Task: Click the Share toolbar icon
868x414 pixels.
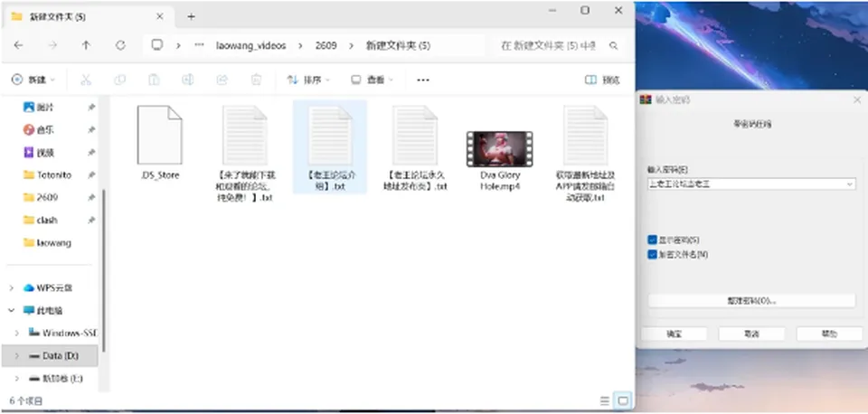Action: [x=222, y=80]
